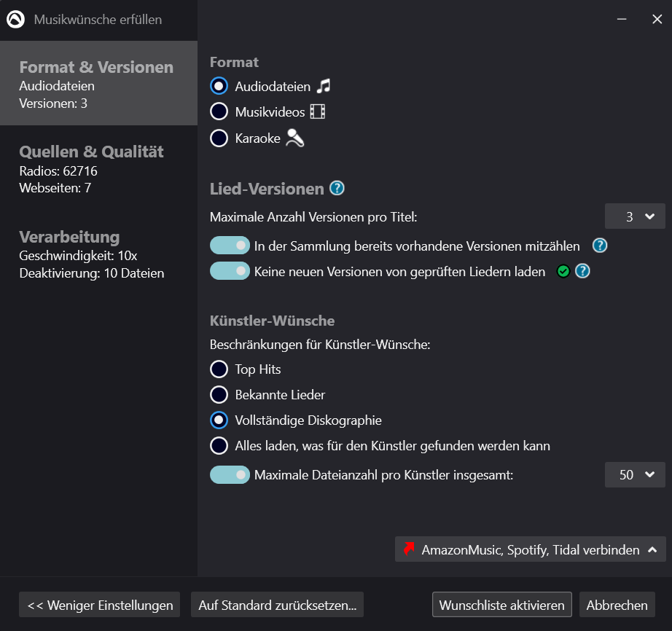Click the 'Versionen: 3' sidebar text
672x631 pixels.
click(x=53, y=103)
